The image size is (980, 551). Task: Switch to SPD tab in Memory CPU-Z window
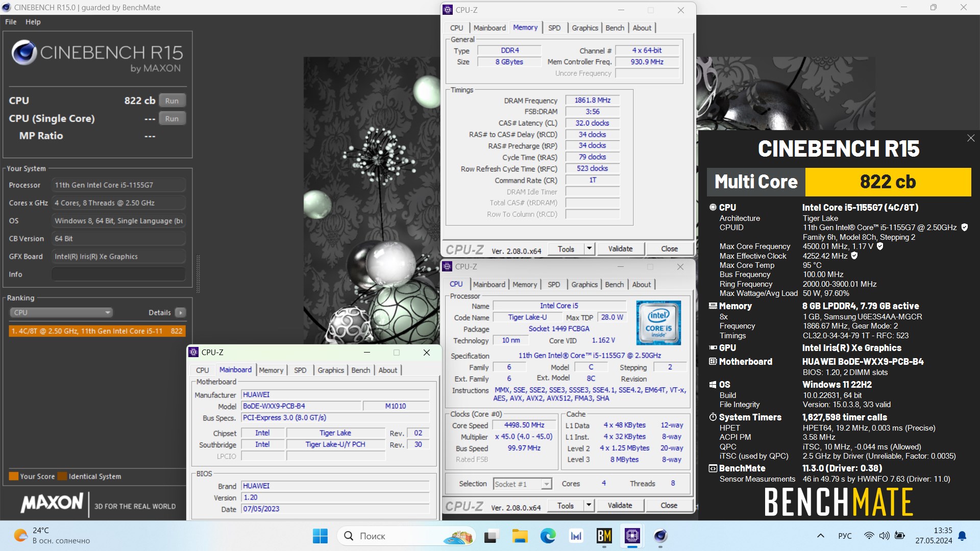[x=554, y=28]
